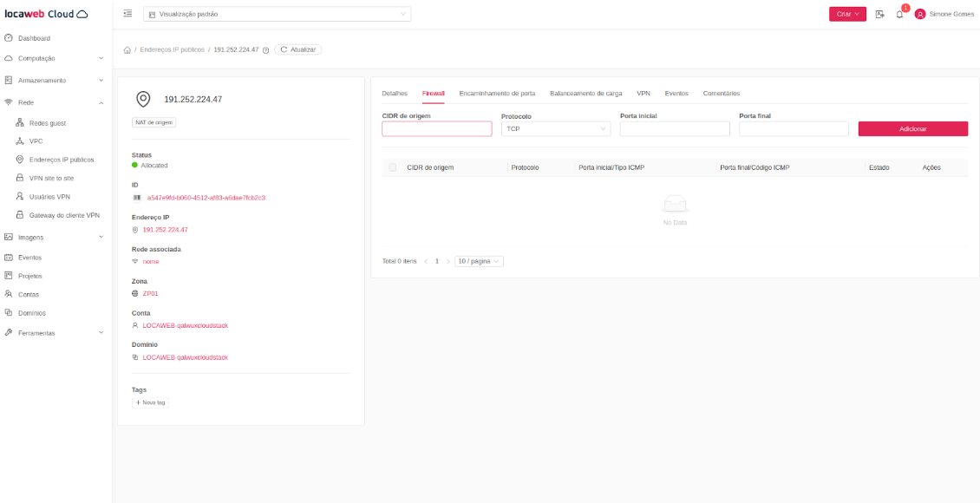Focus the Porta final field
The width and height of the screenshot is (980, 503).
tap(794, 128)
